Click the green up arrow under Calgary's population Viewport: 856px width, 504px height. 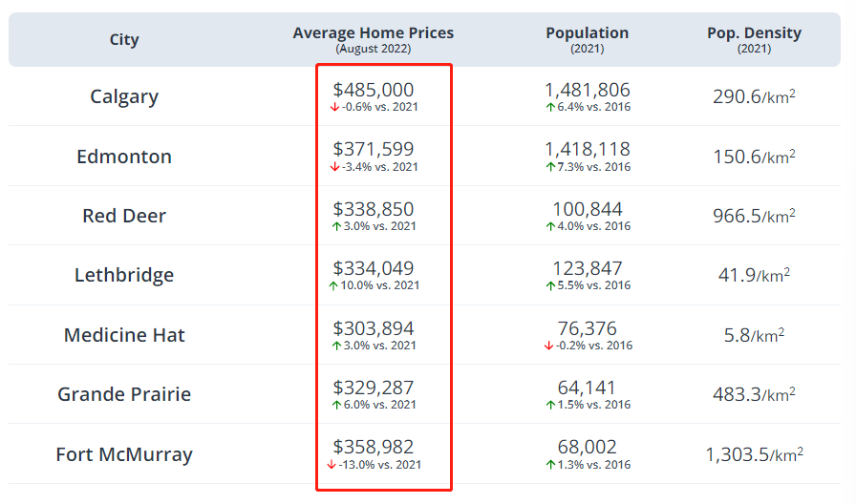[x=550, y=108]
